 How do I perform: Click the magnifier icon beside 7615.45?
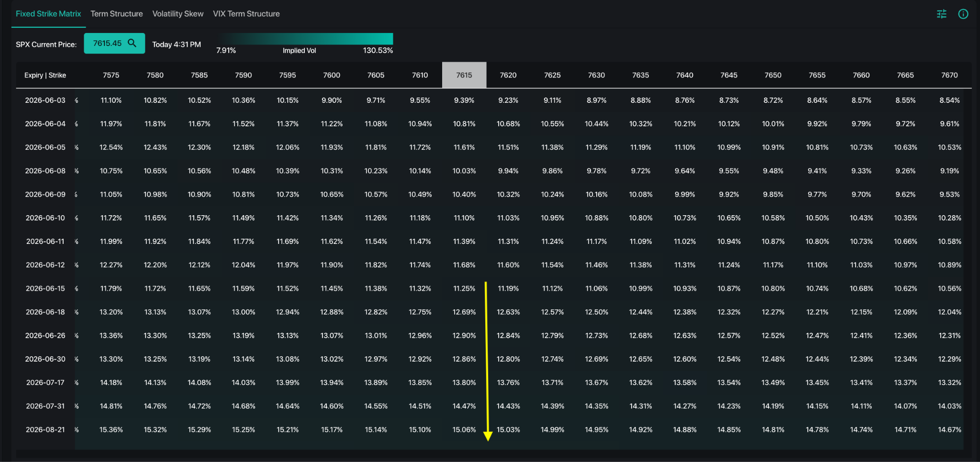click(132, 43)
